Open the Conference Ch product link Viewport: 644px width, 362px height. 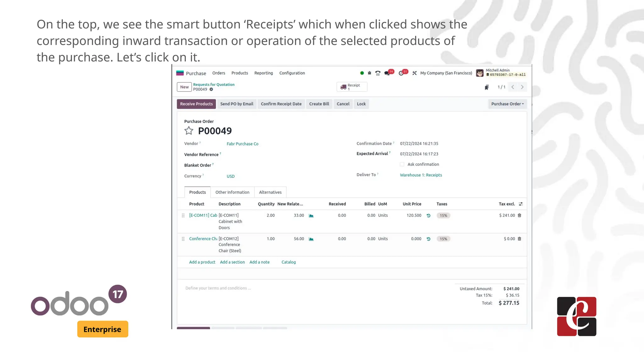(x=203, y=239)
